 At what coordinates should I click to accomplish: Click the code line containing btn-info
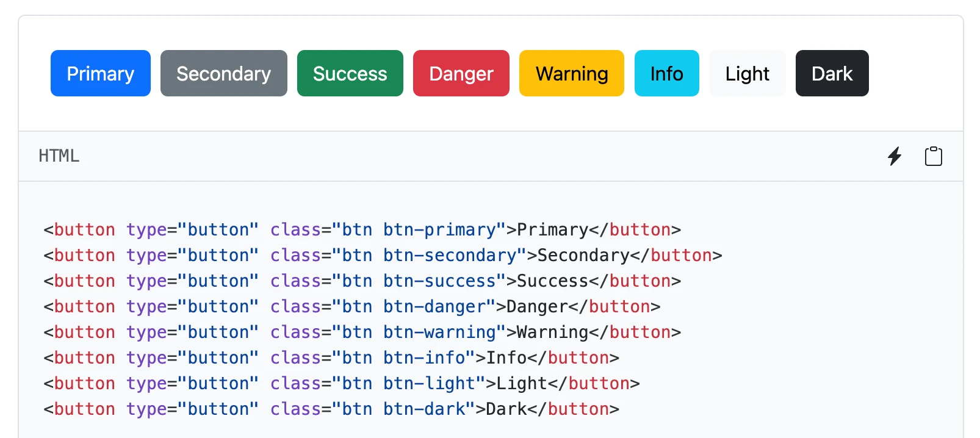coord(331,358)
